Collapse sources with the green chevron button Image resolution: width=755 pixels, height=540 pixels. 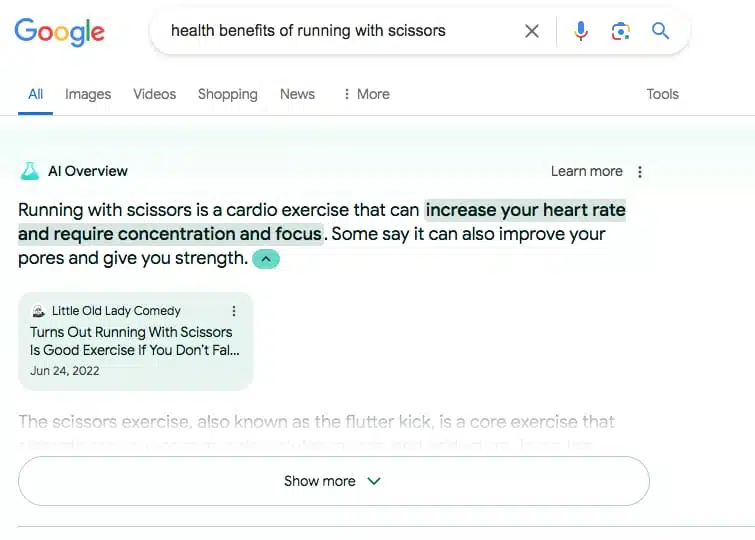[266, 259]
